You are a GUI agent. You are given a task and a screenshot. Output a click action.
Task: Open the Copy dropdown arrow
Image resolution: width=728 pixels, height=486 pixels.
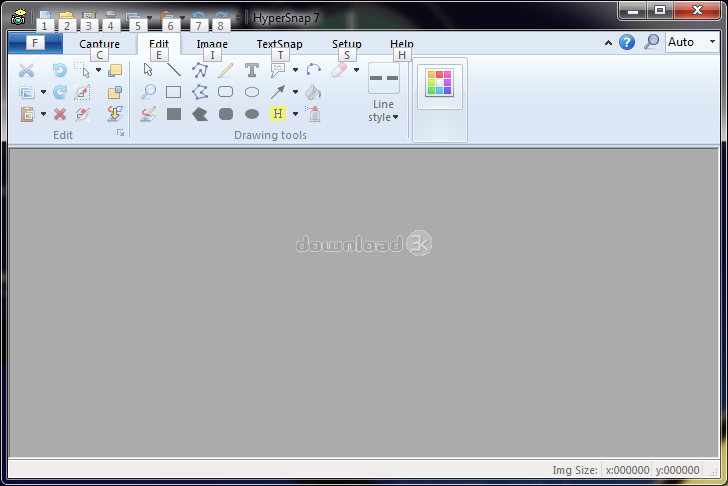point(43,92)
